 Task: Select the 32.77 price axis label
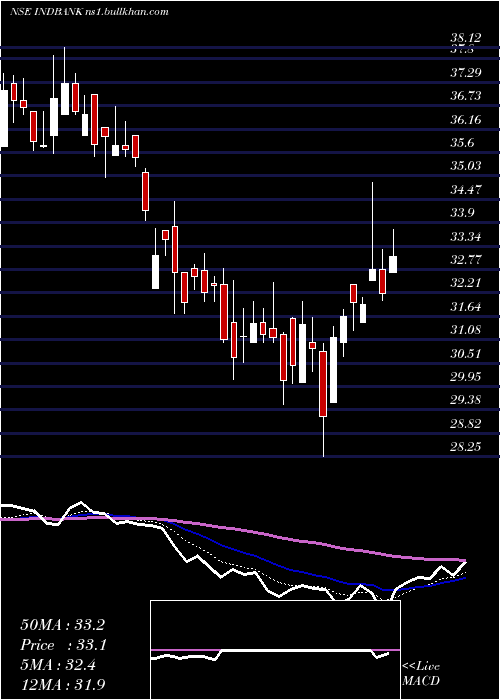[x=466, y=259]
